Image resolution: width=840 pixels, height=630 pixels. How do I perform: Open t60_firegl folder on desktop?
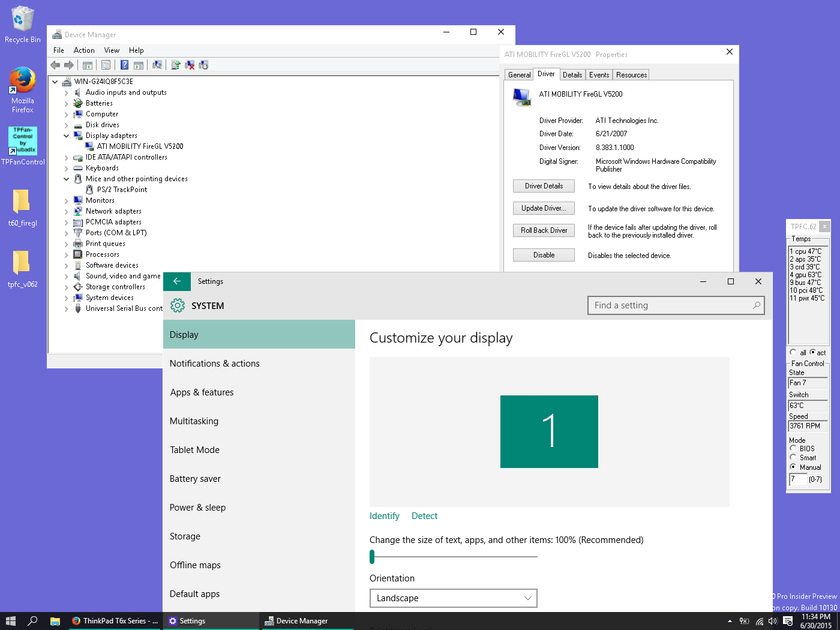[22, 208]
